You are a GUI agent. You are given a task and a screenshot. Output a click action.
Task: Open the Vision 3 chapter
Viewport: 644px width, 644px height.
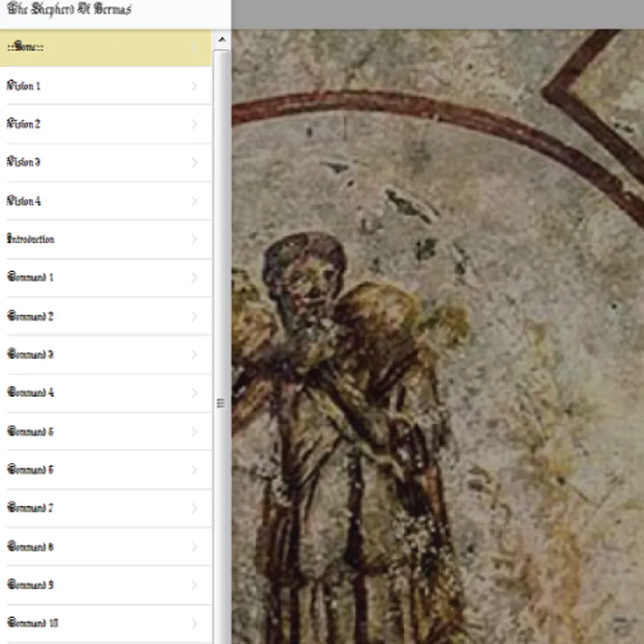(106, 162)
